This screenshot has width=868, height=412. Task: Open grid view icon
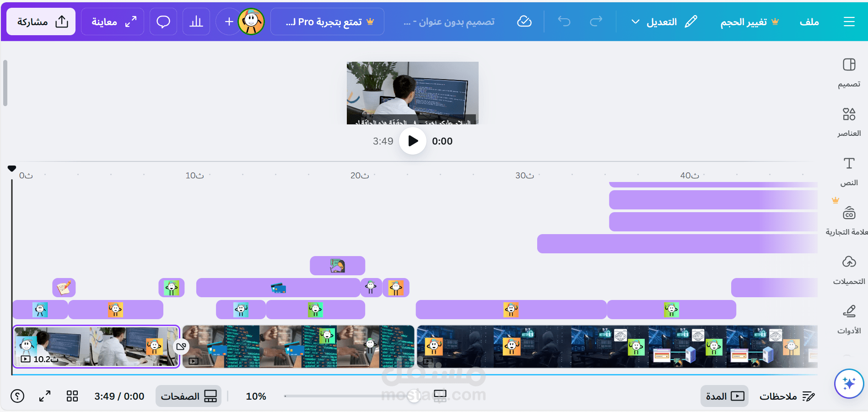72,396
